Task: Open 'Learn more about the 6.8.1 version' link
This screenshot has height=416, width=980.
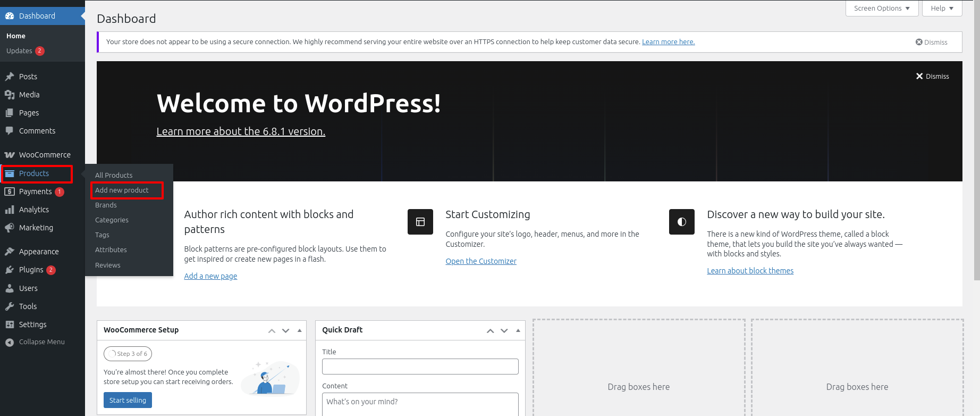Action: [241, 131]
